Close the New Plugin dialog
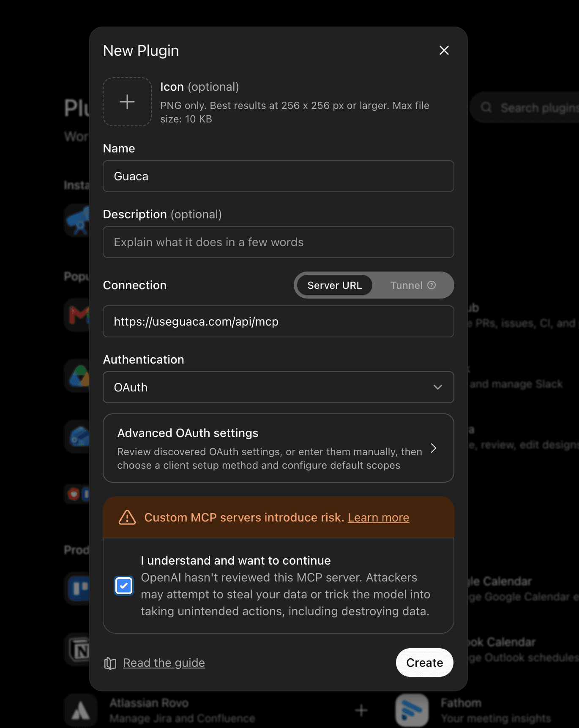This screenshot has width=579, height=728. pos(444,50)
